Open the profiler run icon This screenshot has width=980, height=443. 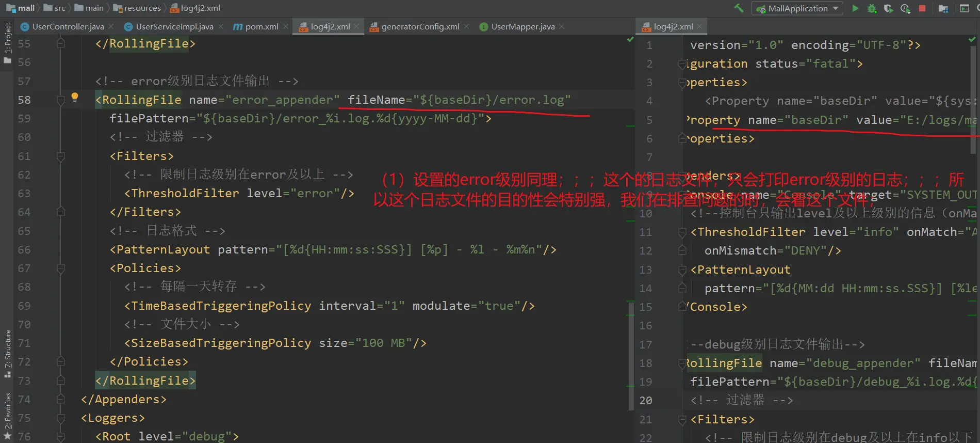coord(905,8)
